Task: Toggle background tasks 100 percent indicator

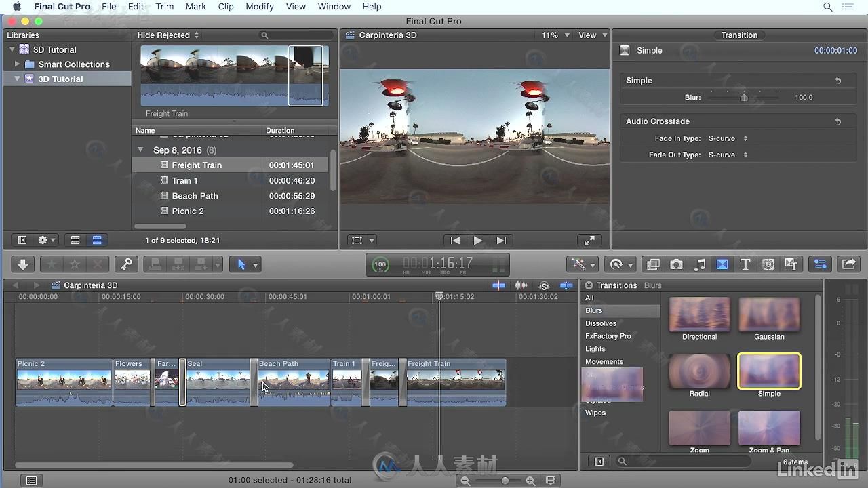Action: tap(380, 264)
